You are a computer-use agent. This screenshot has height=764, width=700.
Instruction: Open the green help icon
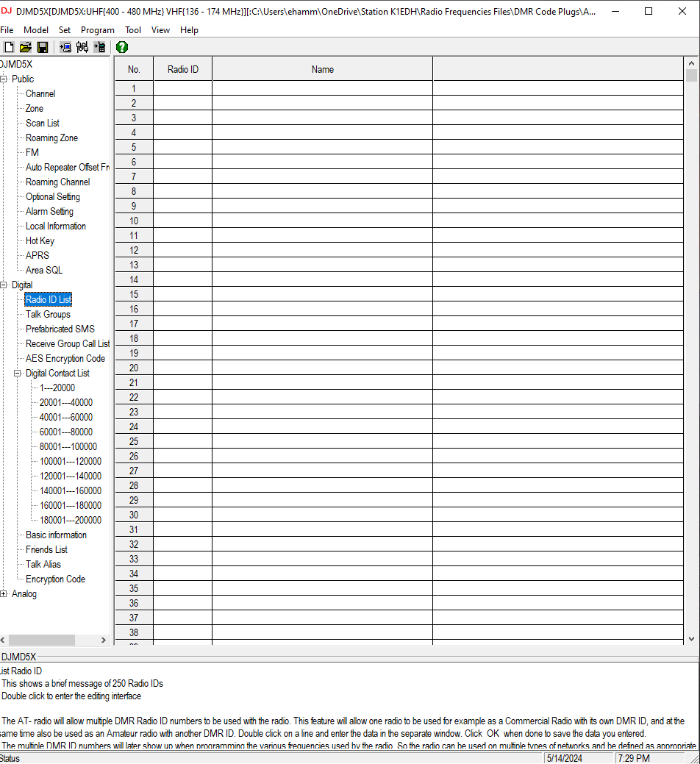[x=122, y=47]
